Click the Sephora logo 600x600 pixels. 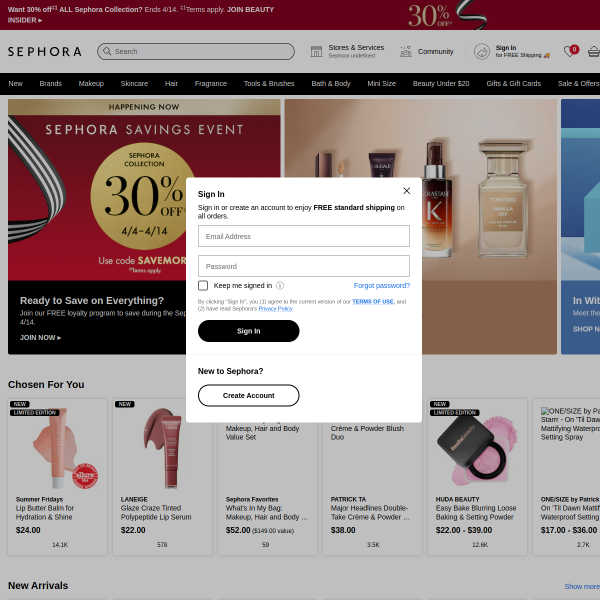click(44, 51)
